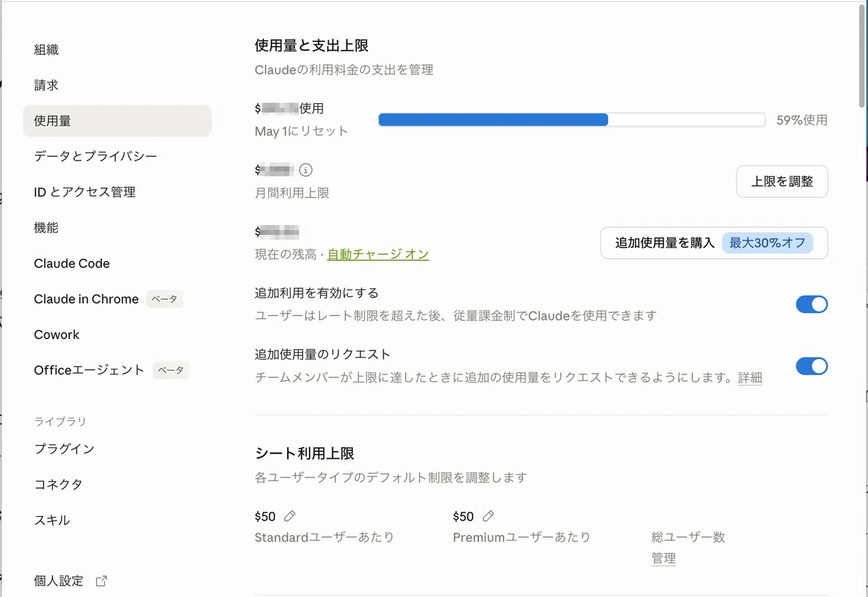Screen dimensions: 868x597
Task: Click the 詳細 link for usage requests
Action: coord(750,377)
